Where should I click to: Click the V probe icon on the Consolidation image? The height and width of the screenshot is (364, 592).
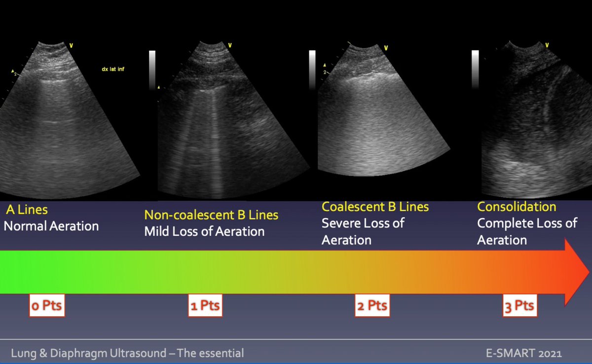(x=546, y=44)
